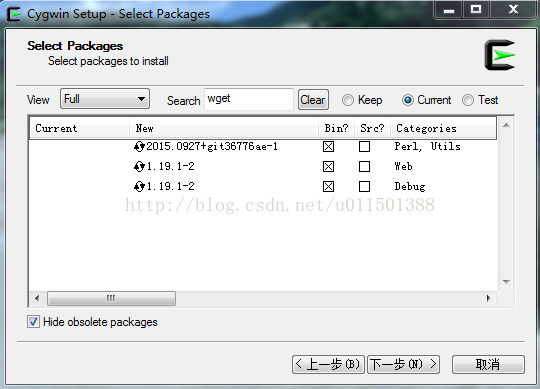Viewport: 540px width, 389px height.
Task: Uncheck Hide obsolete packages
Action: click(x=33, y=322)
